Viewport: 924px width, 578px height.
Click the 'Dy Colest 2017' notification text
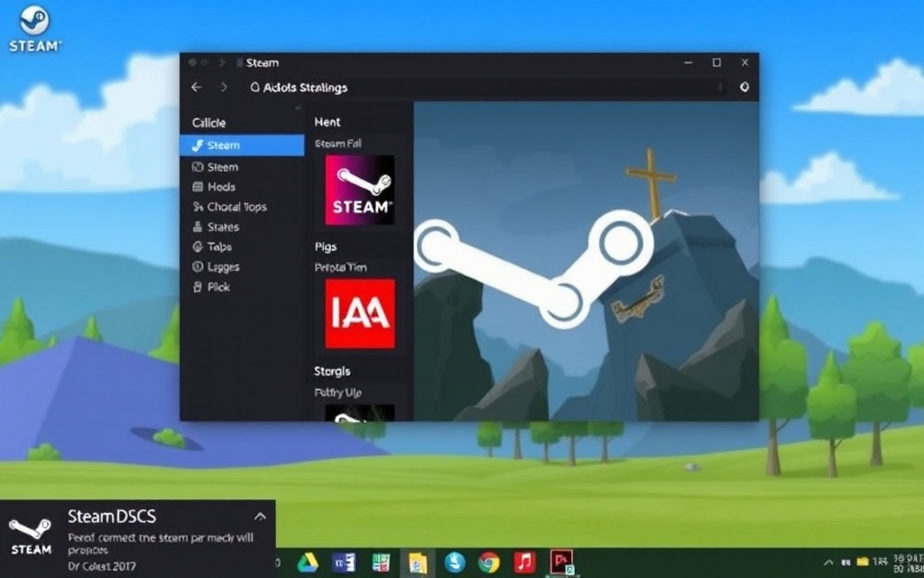click(x=101, y=566)
